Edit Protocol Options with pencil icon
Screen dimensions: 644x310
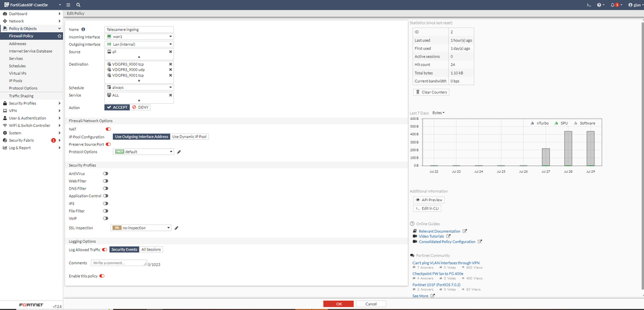pos(179,152)
